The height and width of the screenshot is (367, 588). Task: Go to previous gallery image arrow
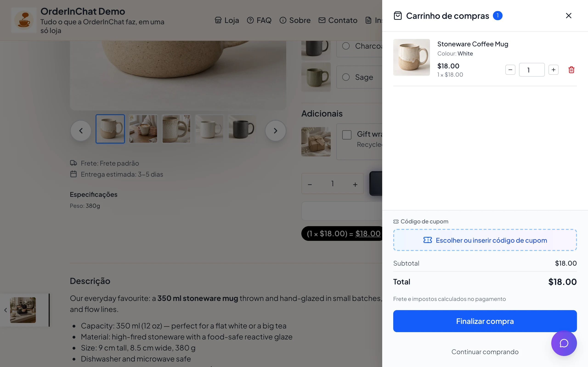pos(81,131)
